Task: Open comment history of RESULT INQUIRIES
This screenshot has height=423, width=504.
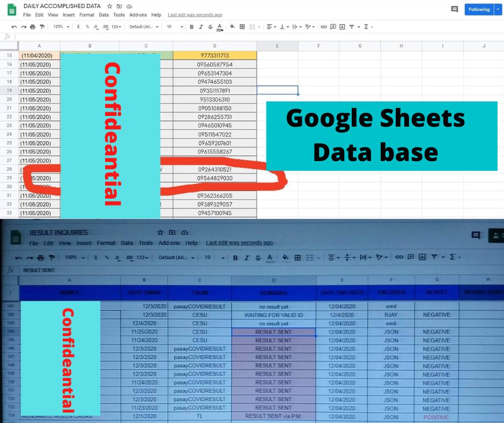Action: tap(476, 235)
